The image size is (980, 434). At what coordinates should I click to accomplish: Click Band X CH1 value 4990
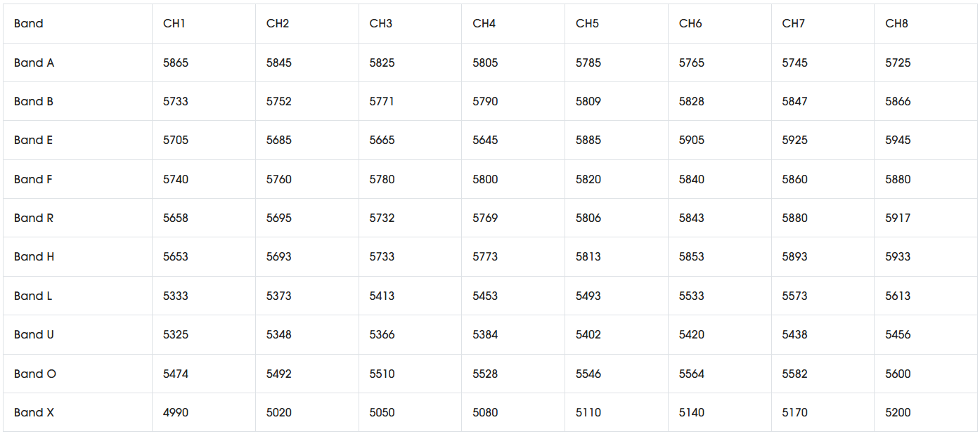click(176, 413)
